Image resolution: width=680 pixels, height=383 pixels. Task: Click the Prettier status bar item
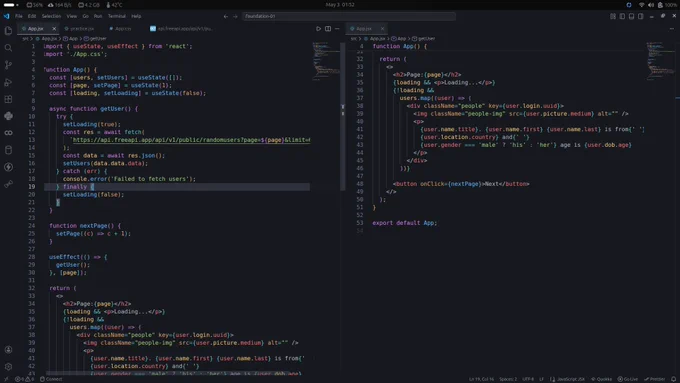654,379
